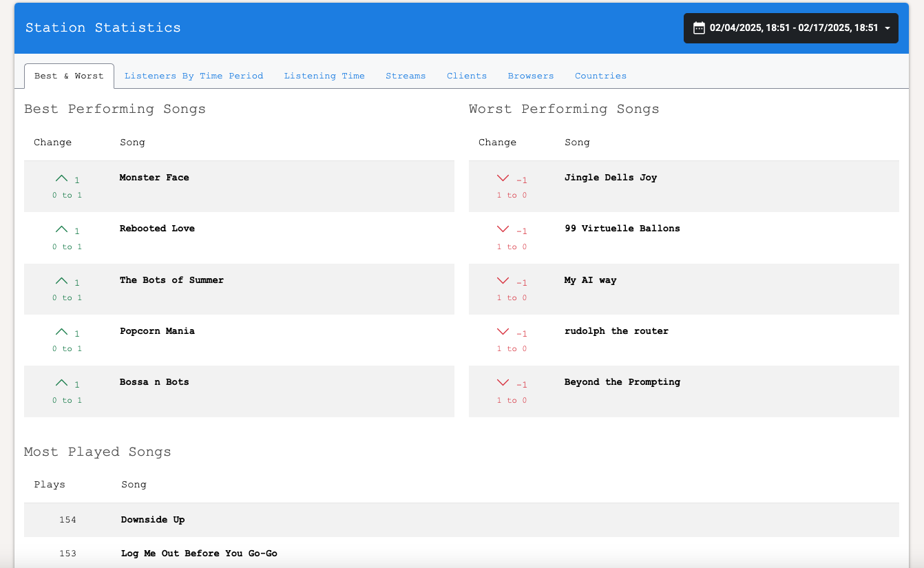
Task: Click the 153 plays count
Action: click(x=67, y=554)
